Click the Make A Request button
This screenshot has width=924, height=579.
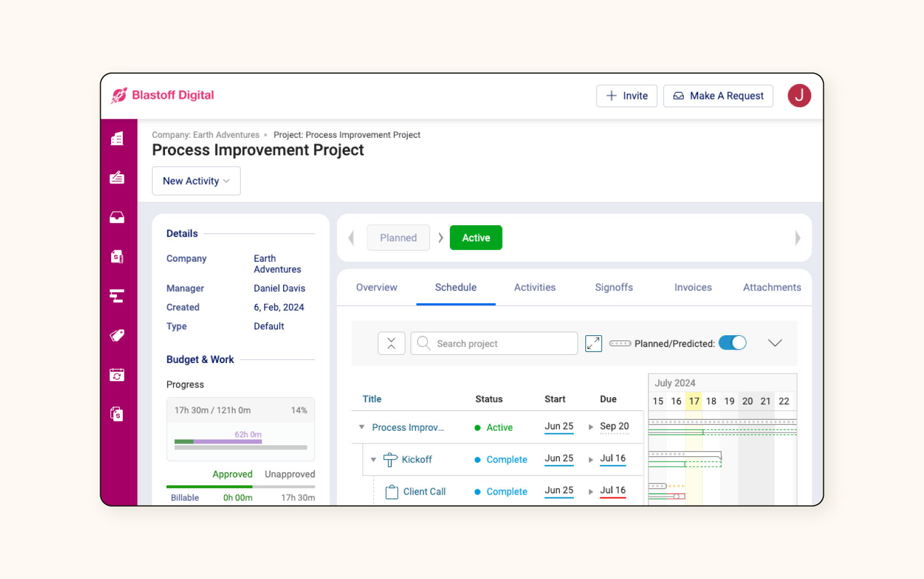718,96
